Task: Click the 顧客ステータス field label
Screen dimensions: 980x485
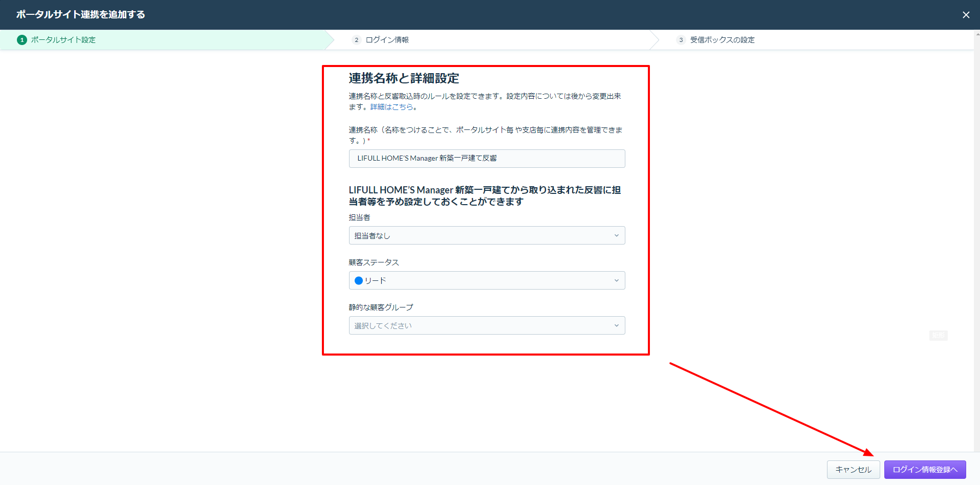Action: point(374,262)
